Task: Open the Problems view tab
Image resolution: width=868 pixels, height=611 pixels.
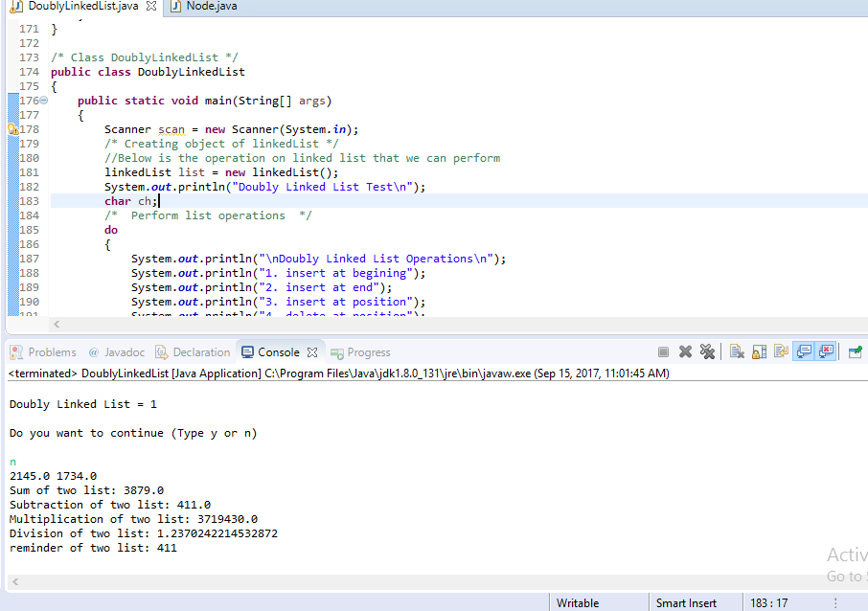Action: tap(43, 352)
